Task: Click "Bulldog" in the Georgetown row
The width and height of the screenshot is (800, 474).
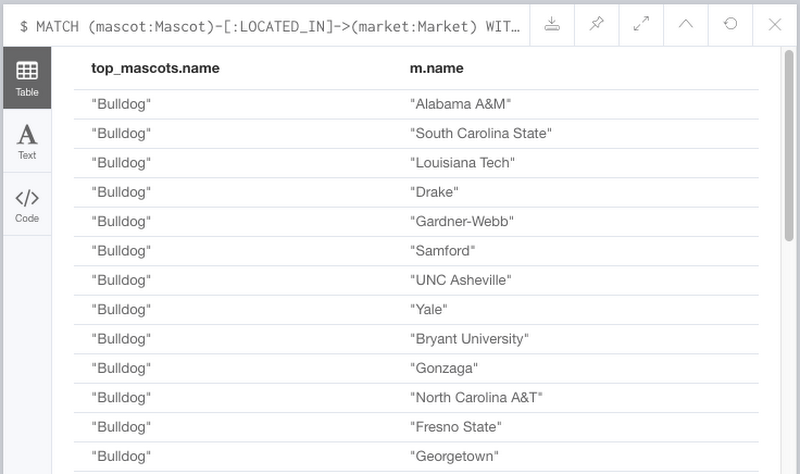Action: (121, 456)
